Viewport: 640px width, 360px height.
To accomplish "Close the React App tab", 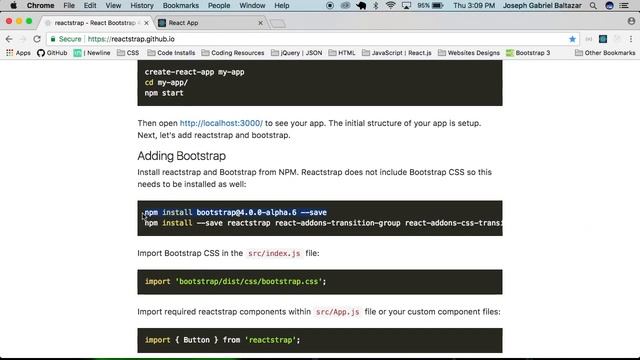I will coord(260,23).
